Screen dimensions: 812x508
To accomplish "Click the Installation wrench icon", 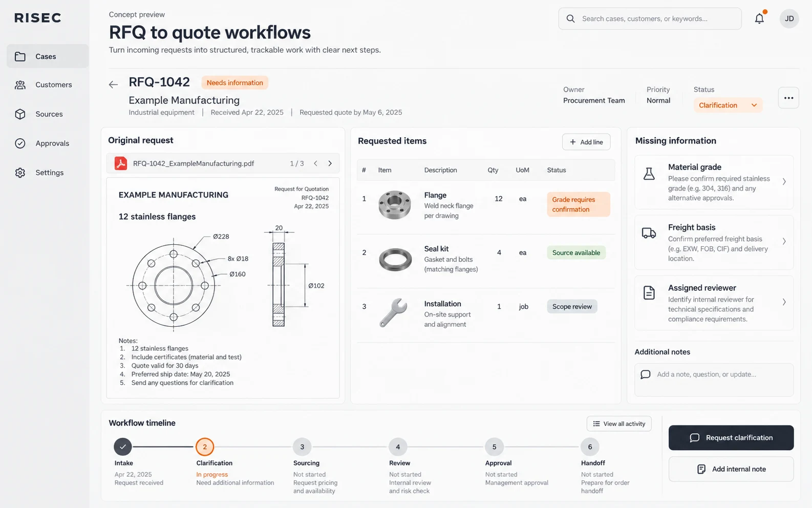I will click(393, 312).
